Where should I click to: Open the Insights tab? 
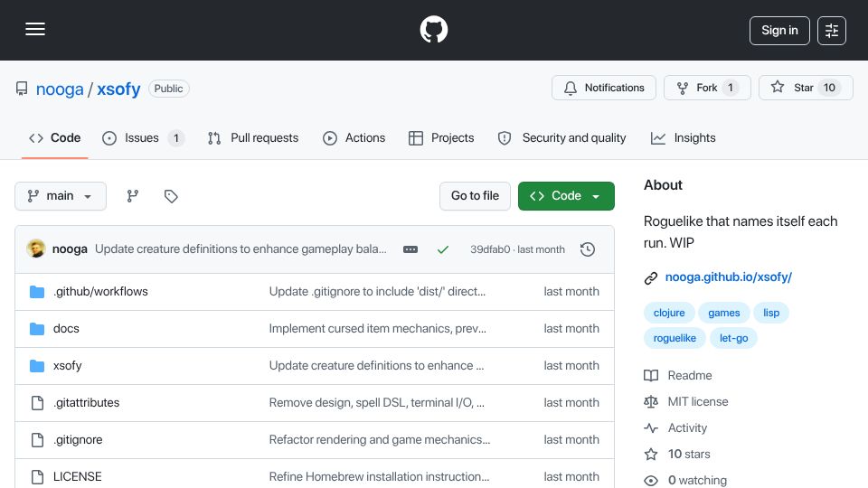pyautogui.click(x=684, y=137)
